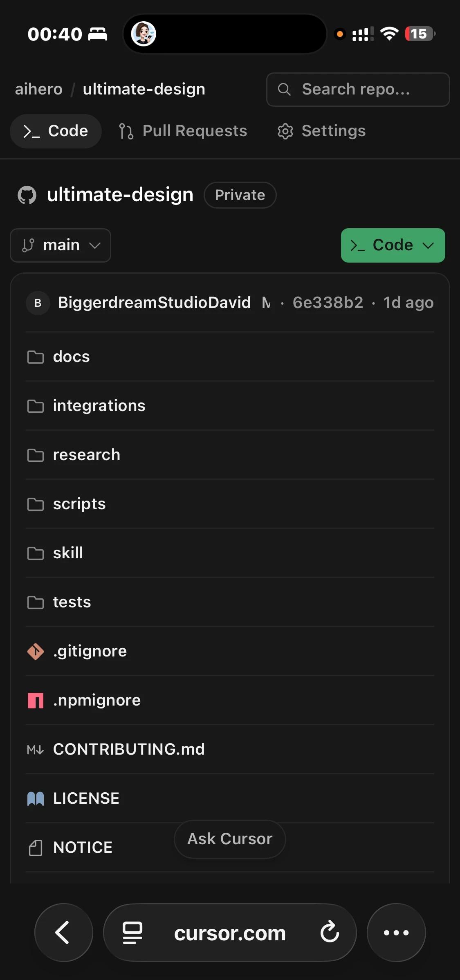Tap the profile avatar in the Dynamic Island
The width and height of the screenshot is (460, 980).
(x=144, y=34)
